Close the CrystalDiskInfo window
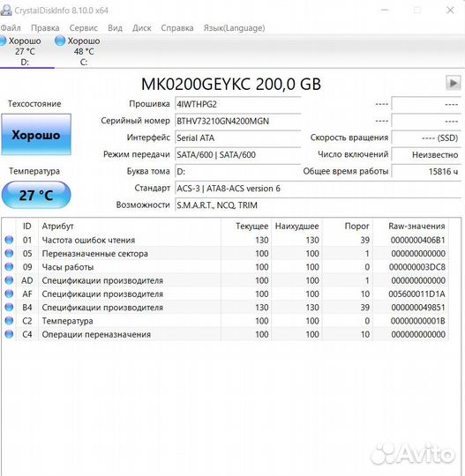The width and height of the screenshot is (465, 476). [450, 11]
